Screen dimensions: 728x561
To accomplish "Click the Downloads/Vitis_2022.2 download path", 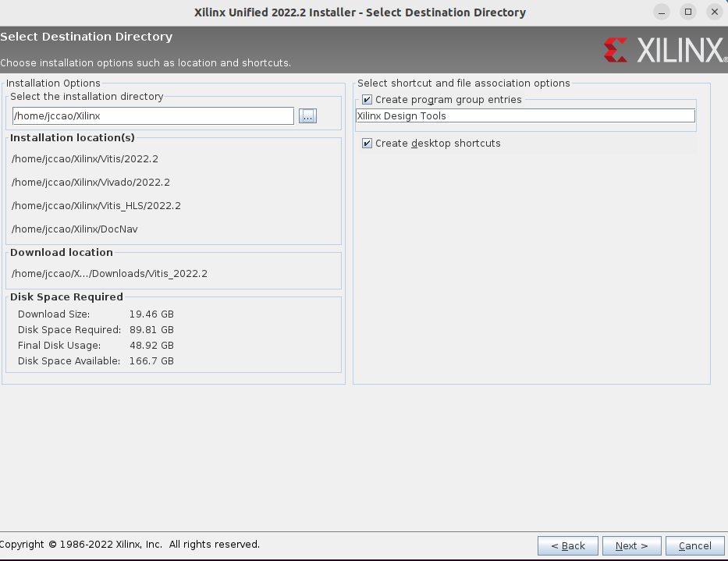I will 109,274.
